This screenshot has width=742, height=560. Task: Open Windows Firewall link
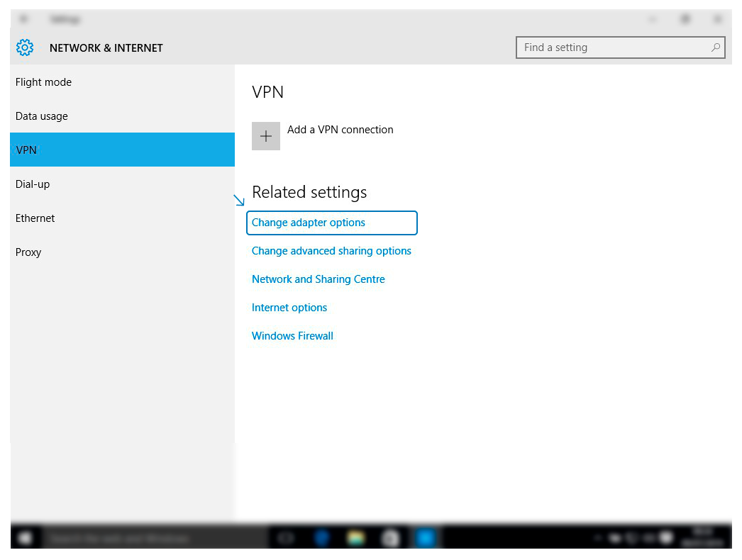click(292, 336)
